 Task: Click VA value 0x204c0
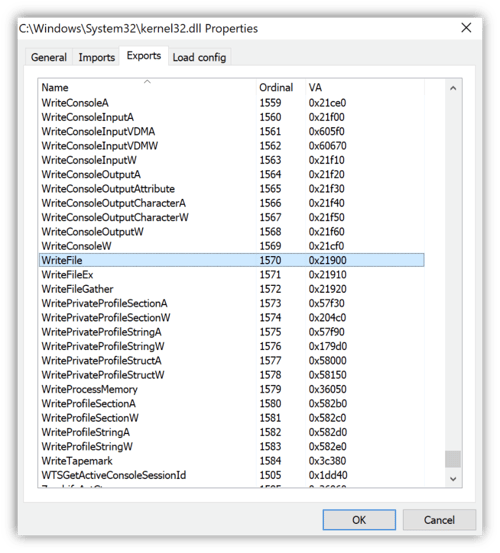(x=327, y=317)
